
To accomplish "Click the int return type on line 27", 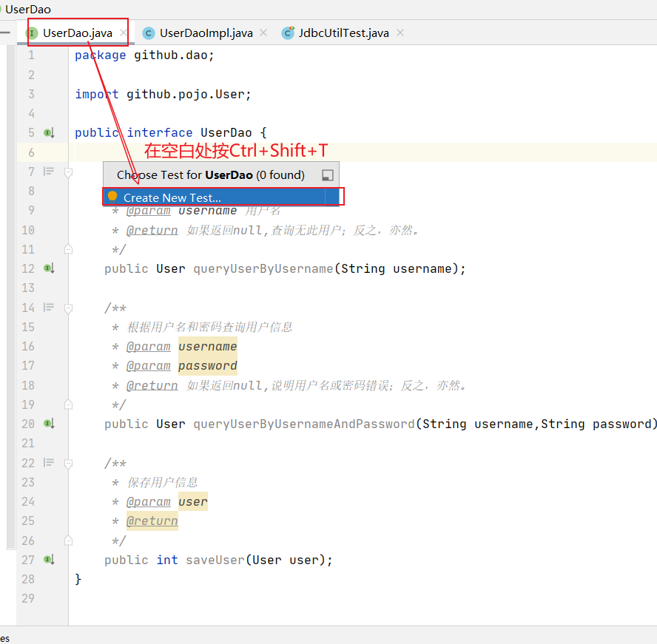I will pyautogui.click(x=167, y=560).
